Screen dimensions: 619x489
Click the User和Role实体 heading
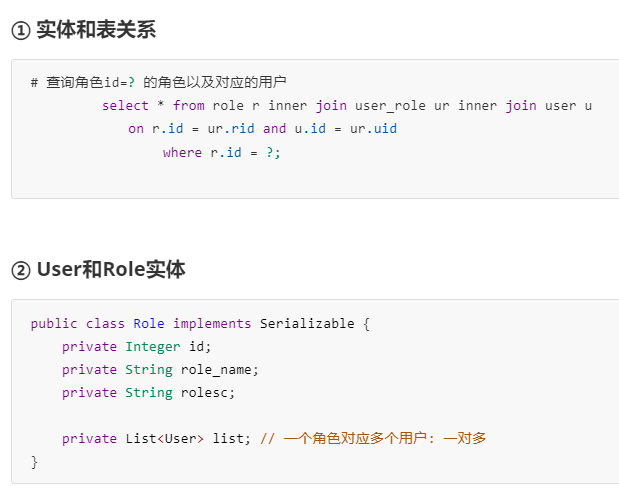tap(111, 270)
